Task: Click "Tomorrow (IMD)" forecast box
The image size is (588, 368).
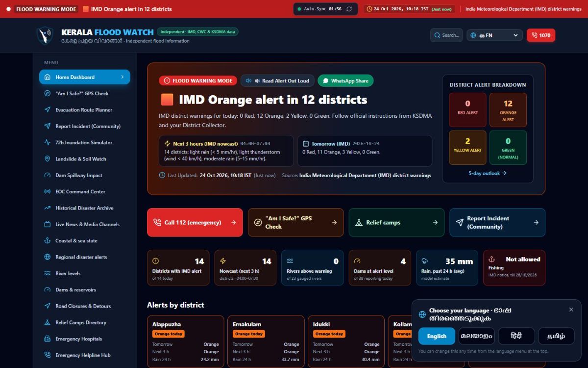Action: pyautogui.click(x=365, y=151)
